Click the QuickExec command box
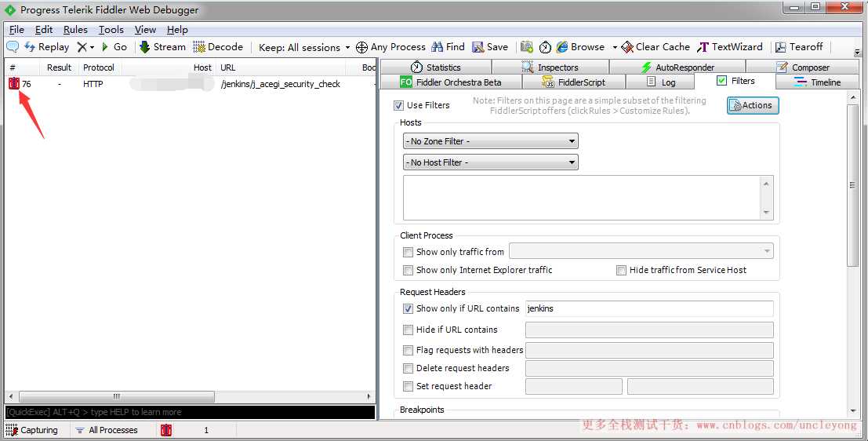 pos(190,412)
